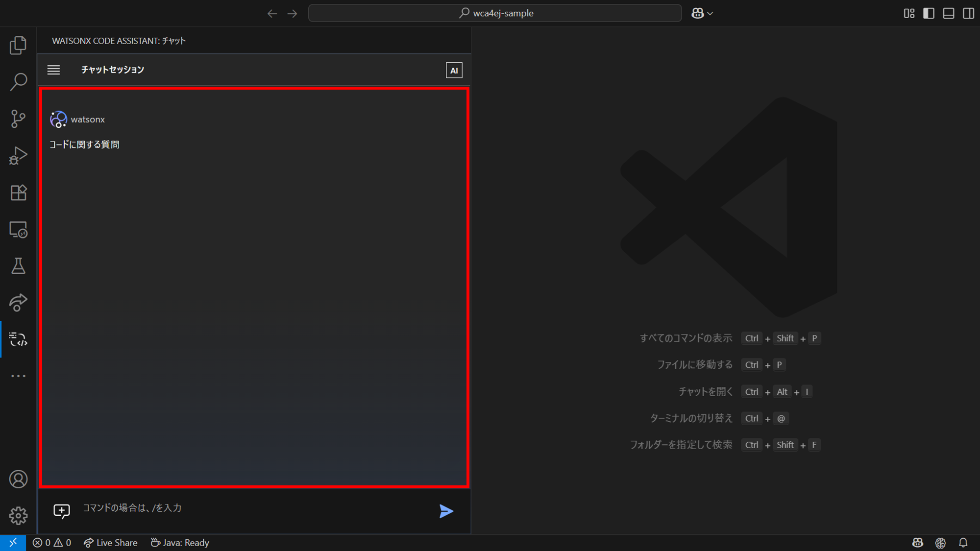980x551 pixels.
Task: Expand additional views via three dots
Action: 18,376
